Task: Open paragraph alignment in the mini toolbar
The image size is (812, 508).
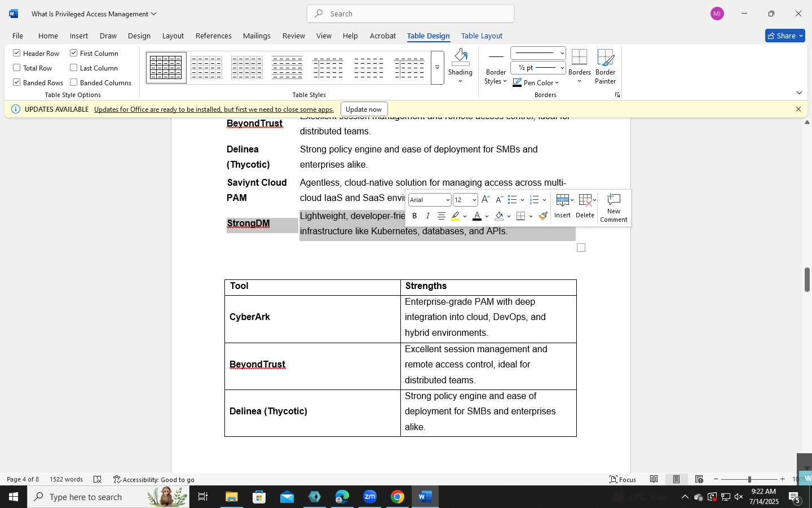Action: (x=442, y=216)
